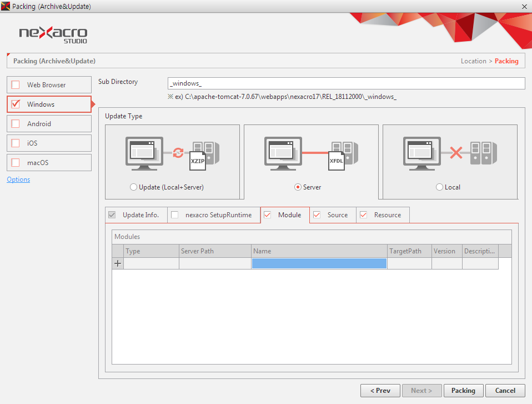The image size is (532, 404).
Task: Select the Update (Local+Server) radio button
Action: click(x=133, y=187)
